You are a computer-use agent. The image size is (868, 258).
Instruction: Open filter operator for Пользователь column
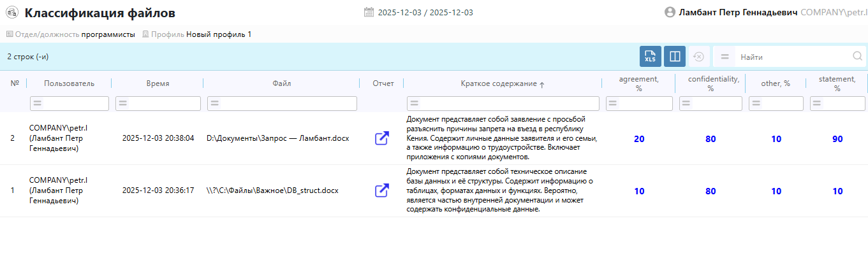[x=37, y=103]
